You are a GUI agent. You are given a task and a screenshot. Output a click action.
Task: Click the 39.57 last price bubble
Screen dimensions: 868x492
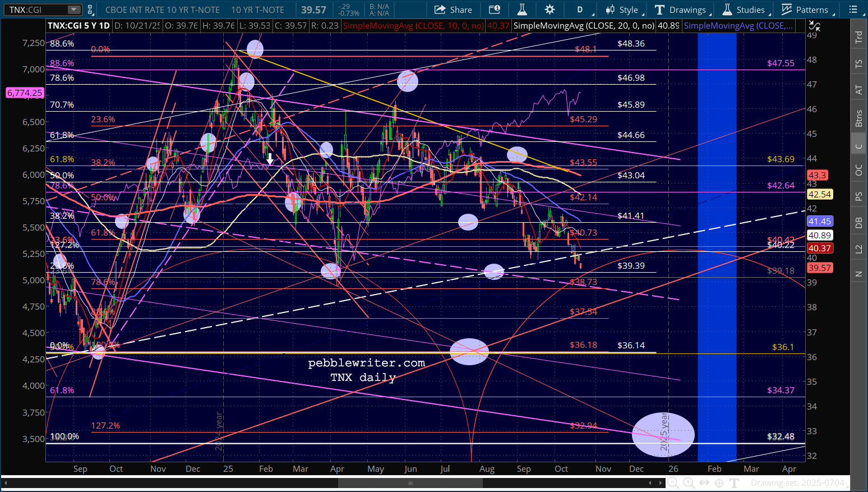(x=820, y=268)
